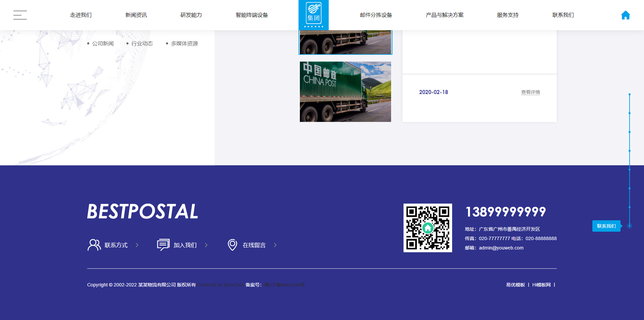The width and height of the screenshot is (644, 320).
Task: Click the phone number 13899999999
Action: (505, 212)
